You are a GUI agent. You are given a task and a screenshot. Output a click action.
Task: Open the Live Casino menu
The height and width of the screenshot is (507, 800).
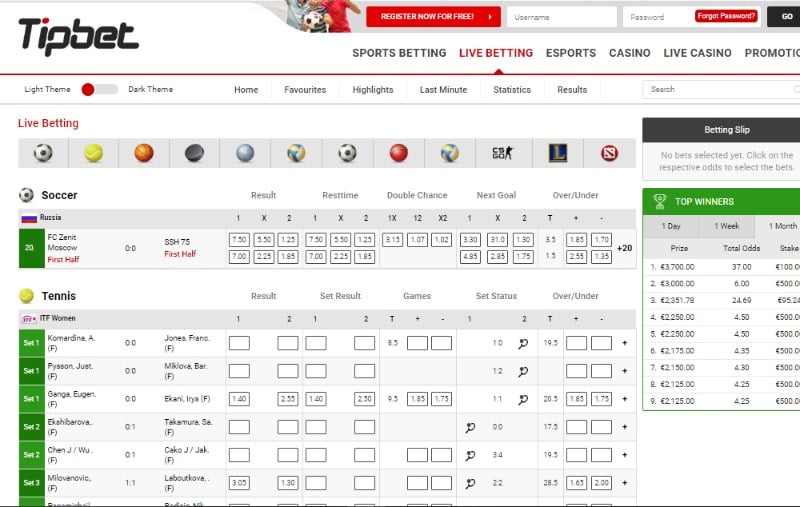697,53
